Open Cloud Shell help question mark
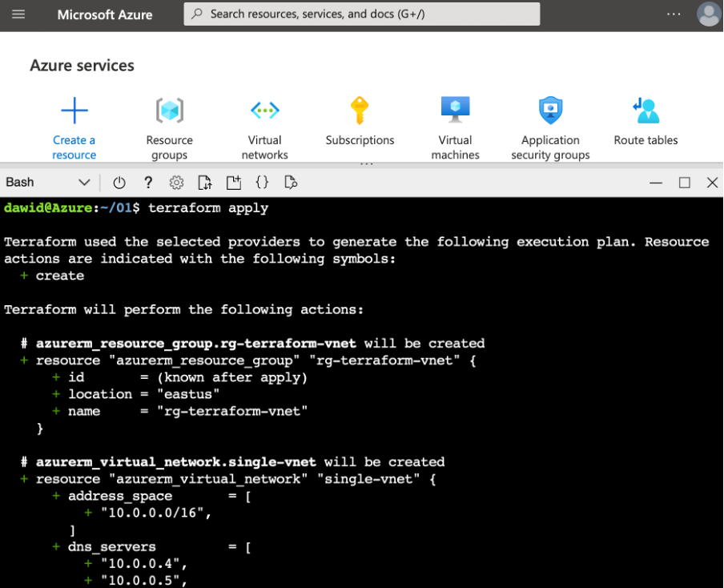Image resolution: width=724 pixels, height=588 pixels. pos(148,183)
